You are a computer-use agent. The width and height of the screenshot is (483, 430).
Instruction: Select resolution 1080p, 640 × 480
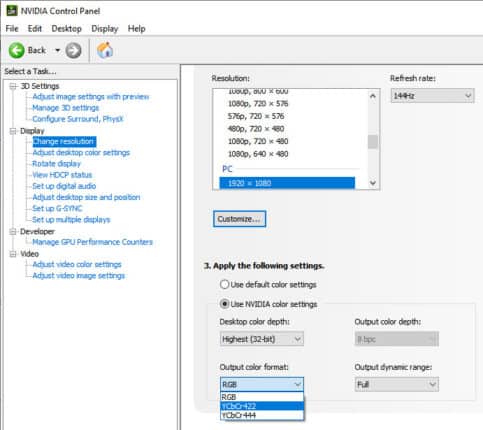258,154
